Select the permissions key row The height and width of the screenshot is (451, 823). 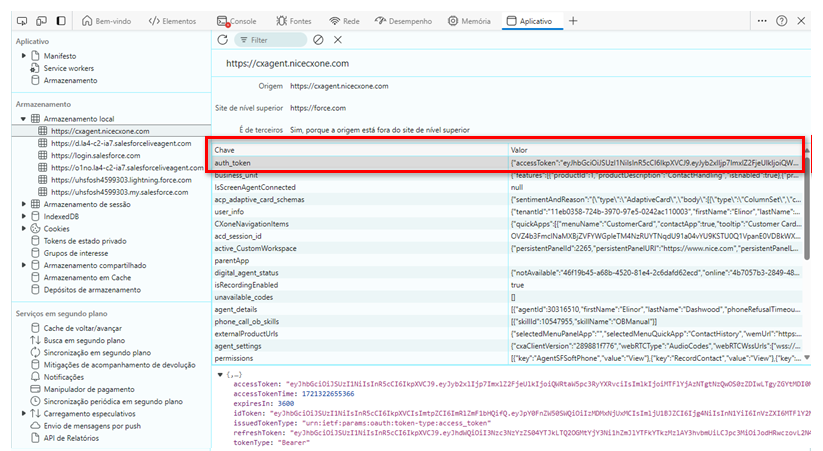507,358
